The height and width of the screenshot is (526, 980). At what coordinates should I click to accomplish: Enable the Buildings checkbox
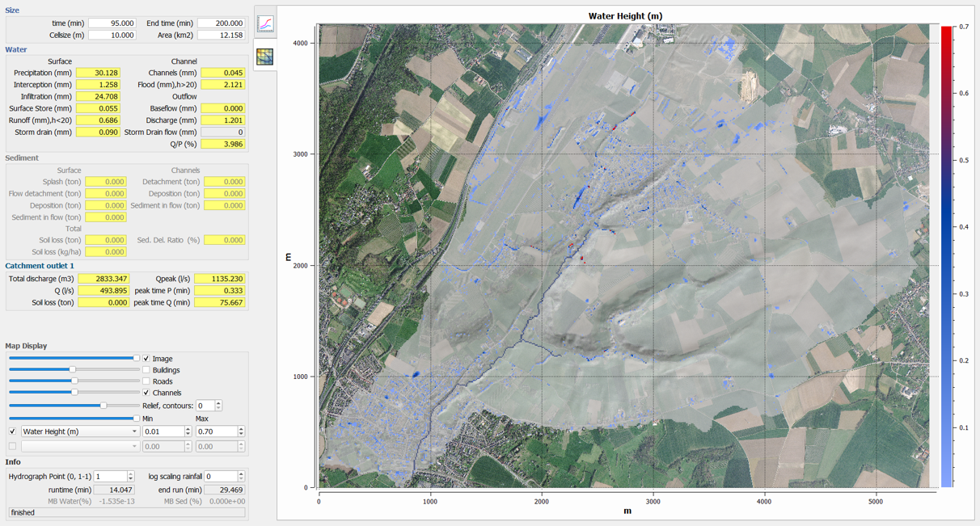tap(146, 370)
